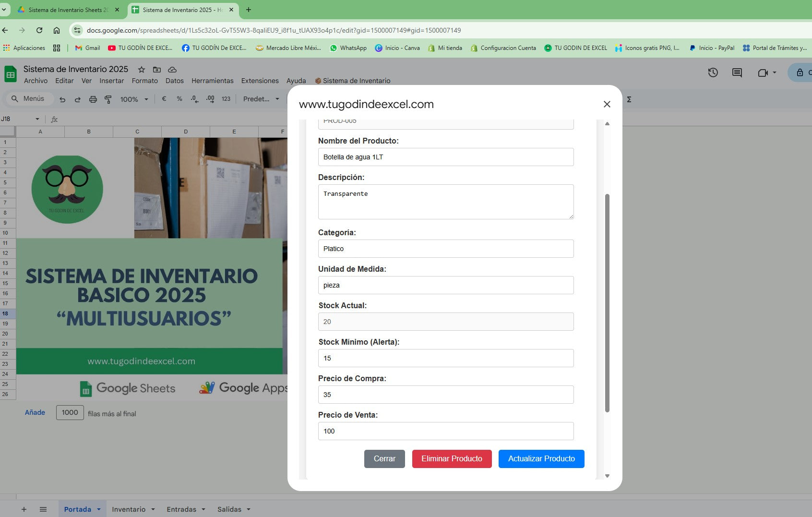Select the Paint format tool
Viewport: 812px width, 517px height.
click(108, 99)
